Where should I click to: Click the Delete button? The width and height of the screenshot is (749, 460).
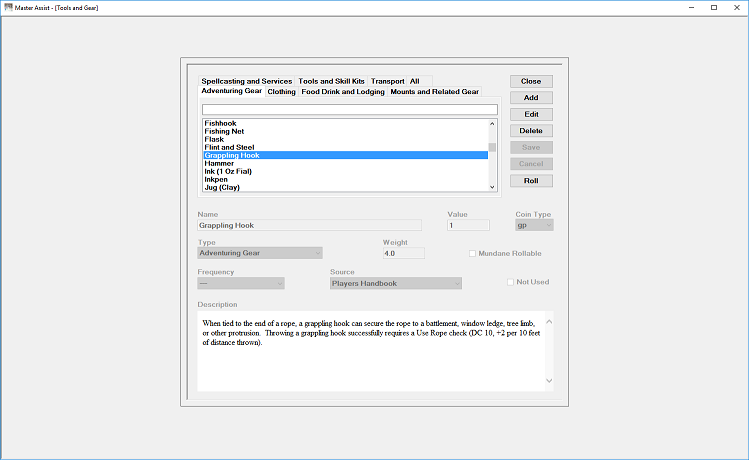[x=531, y=131]
